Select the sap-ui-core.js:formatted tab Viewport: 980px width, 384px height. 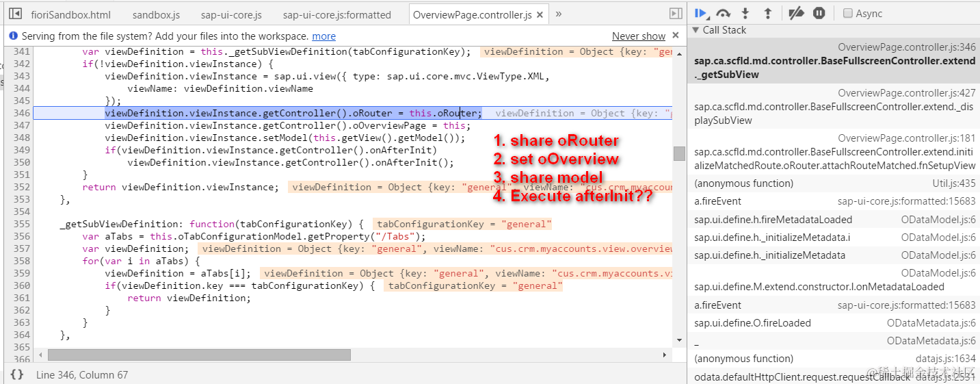336,14
